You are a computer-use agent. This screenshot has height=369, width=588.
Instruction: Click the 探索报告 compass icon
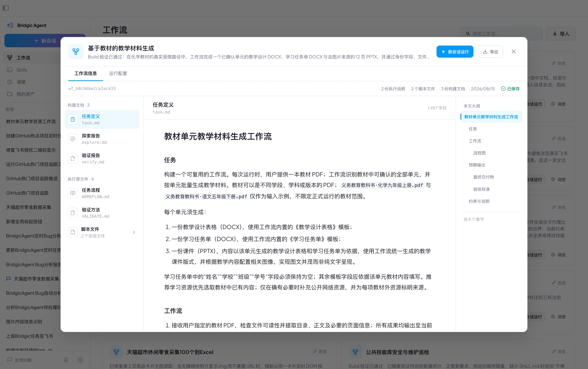click(x=73, y=139)
